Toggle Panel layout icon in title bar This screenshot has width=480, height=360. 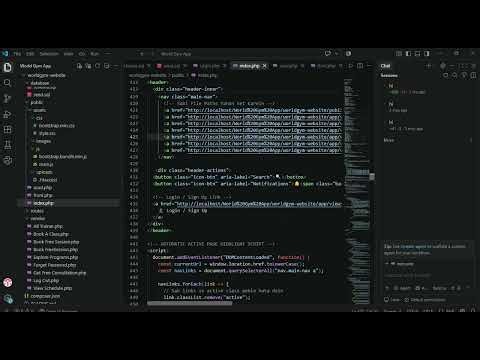[x=417, y=53]
